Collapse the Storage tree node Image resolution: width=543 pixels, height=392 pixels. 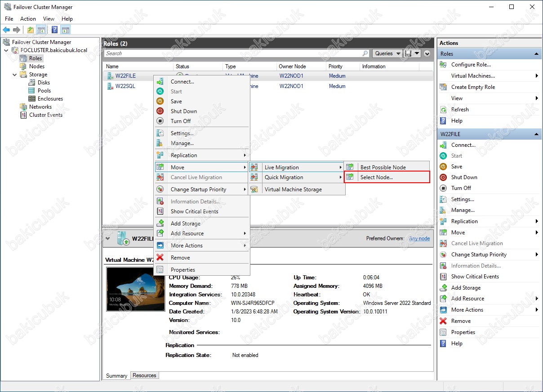click(x=15, y=75)
